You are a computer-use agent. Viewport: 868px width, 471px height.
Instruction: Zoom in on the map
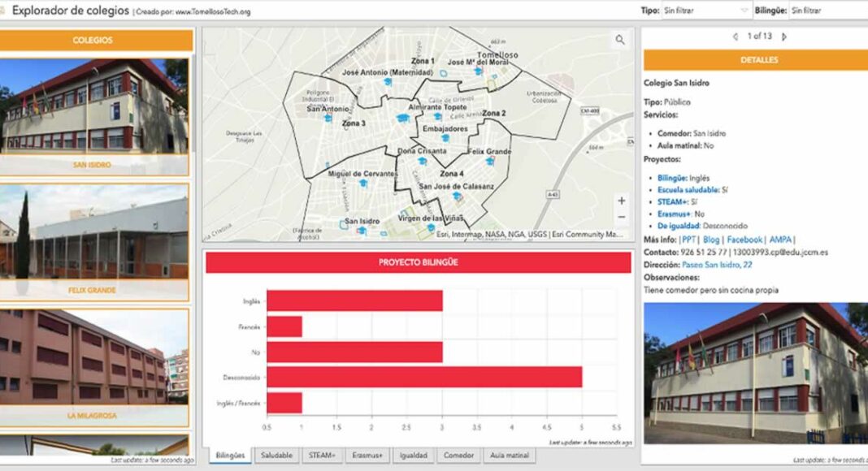tap(621, 201)
